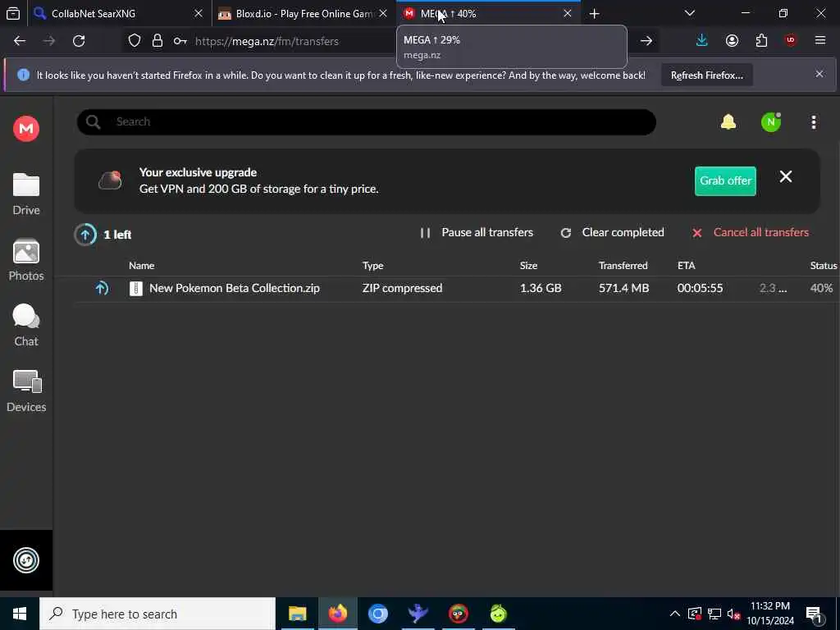
Task: Open MEGA three-dot options menu
Action: [x=813, y=122]
